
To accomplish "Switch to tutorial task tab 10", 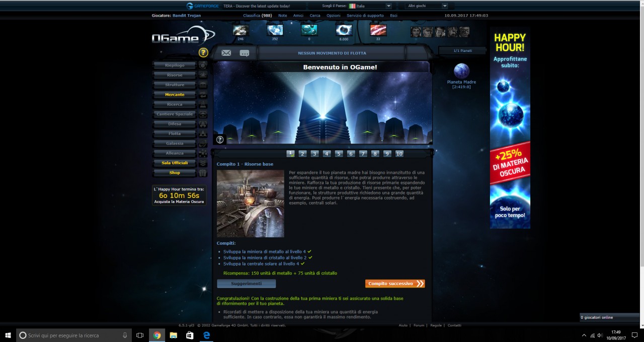I will [x=399, y=154].
